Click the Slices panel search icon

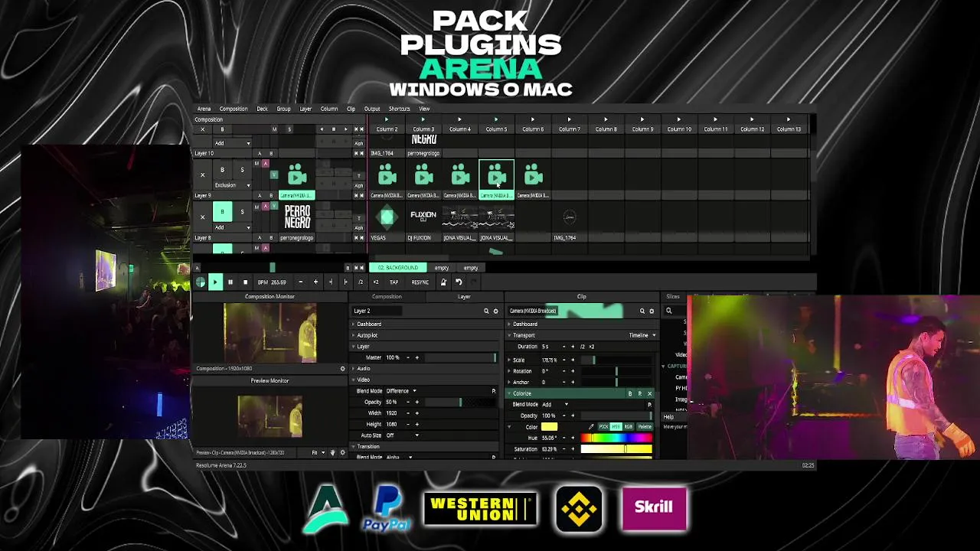(x=668, y=311)
